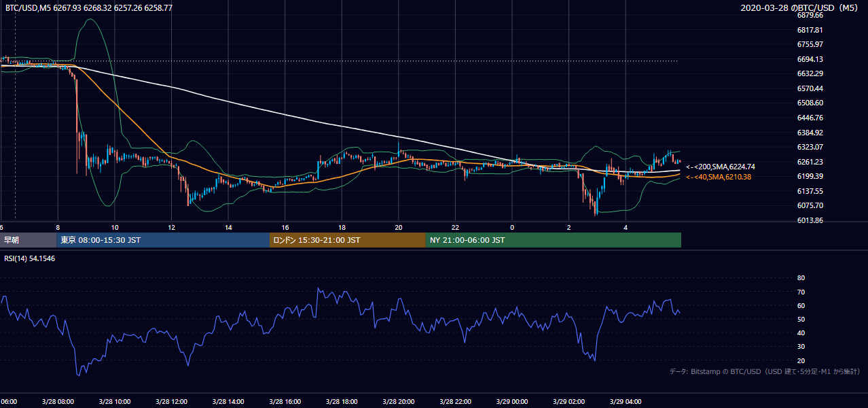868x408 pixels.
Task: Click the 6694.13 price axis label
Action: [x=810, y=59]
